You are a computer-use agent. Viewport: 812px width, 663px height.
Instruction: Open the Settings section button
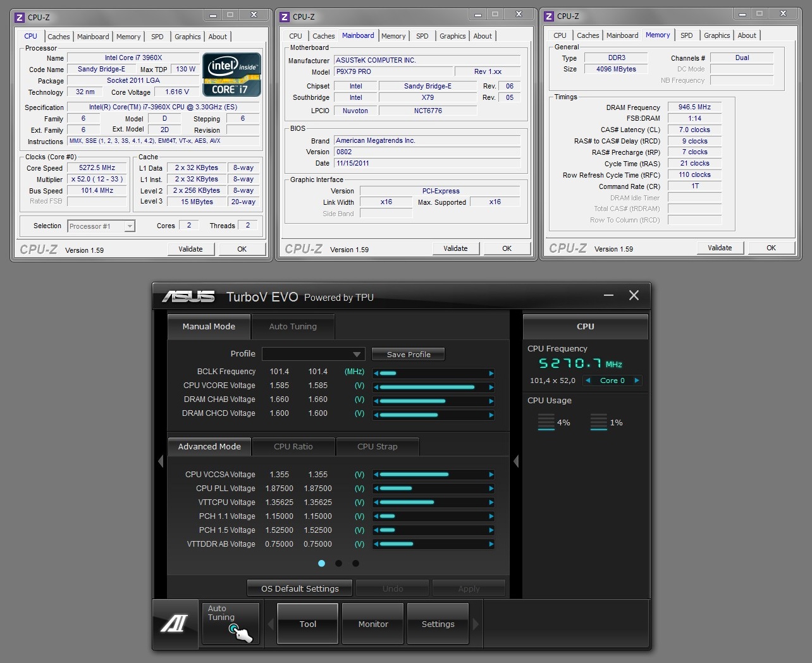tap(438, 624)
